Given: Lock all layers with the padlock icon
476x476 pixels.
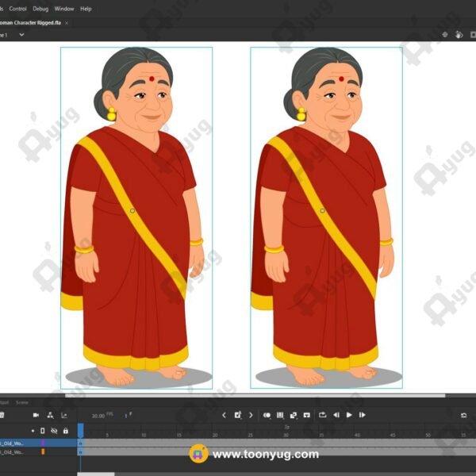Looking at the screenshot, I should pyautogui.click(x=66, y=431).
